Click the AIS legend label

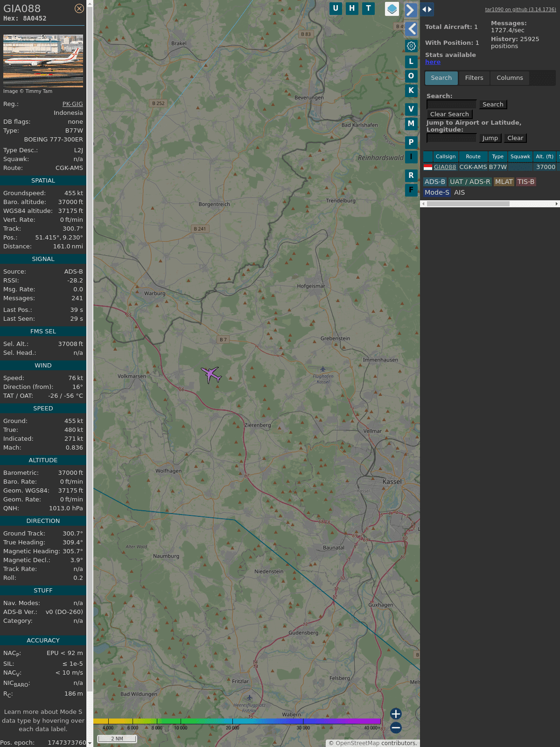(460, 192)
